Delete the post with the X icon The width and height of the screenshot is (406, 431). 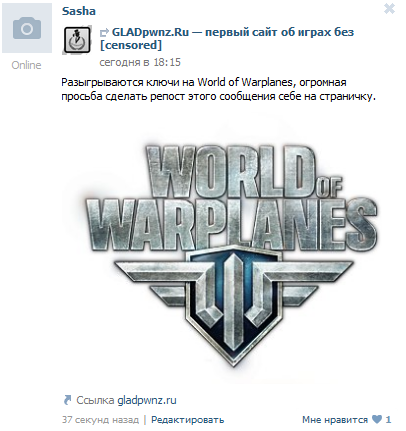tap(389, 9)
